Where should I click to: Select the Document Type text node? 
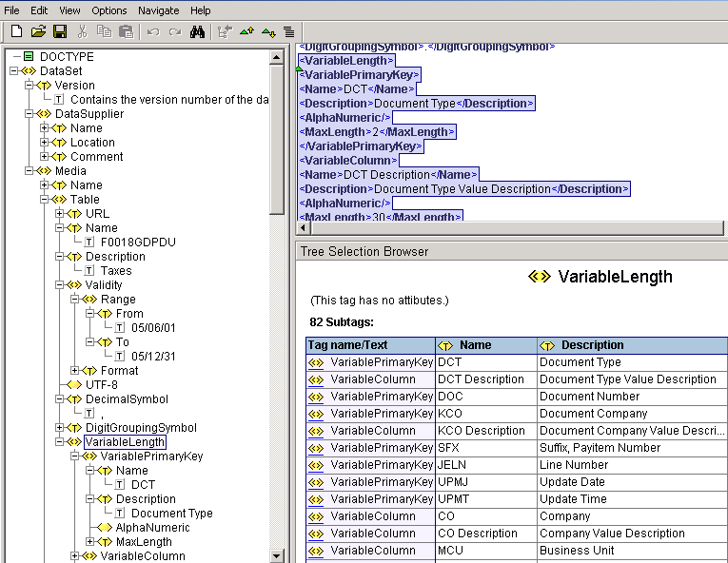tap(172, 514)
